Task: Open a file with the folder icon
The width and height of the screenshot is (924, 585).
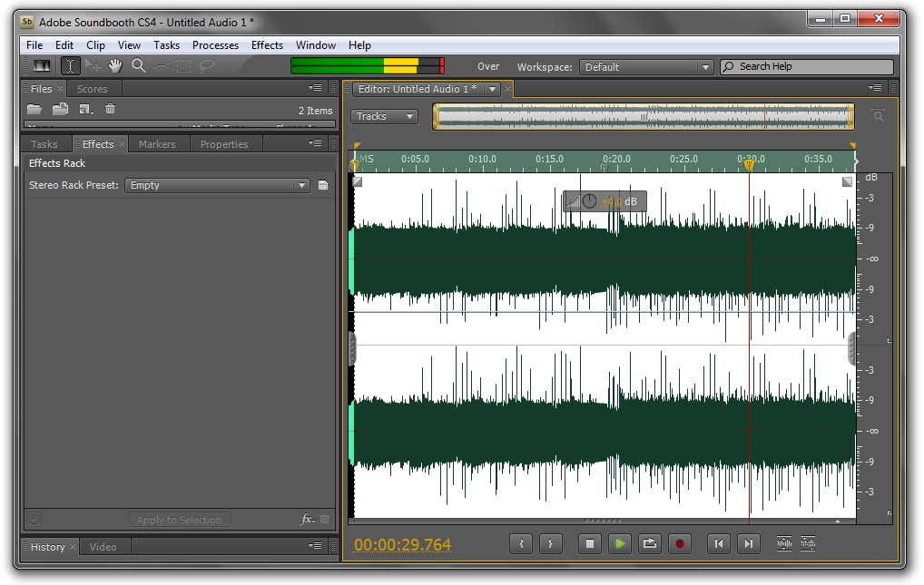Action: point(34,109)
